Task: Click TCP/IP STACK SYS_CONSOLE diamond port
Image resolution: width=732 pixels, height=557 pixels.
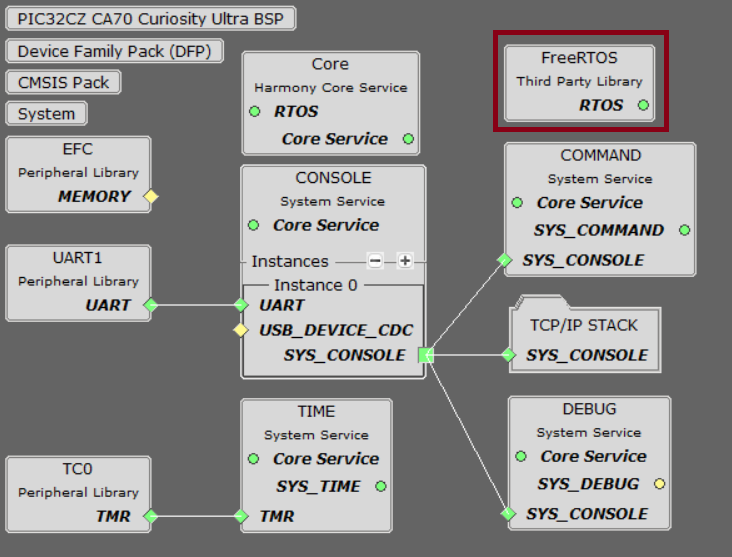Action: pyautogui.click(x=508, y=355)
